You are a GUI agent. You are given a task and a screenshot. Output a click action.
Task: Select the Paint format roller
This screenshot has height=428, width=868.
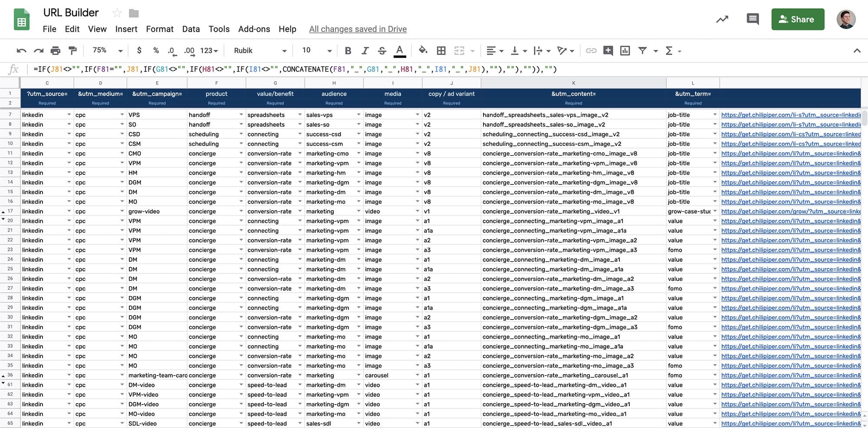(72, 51)
